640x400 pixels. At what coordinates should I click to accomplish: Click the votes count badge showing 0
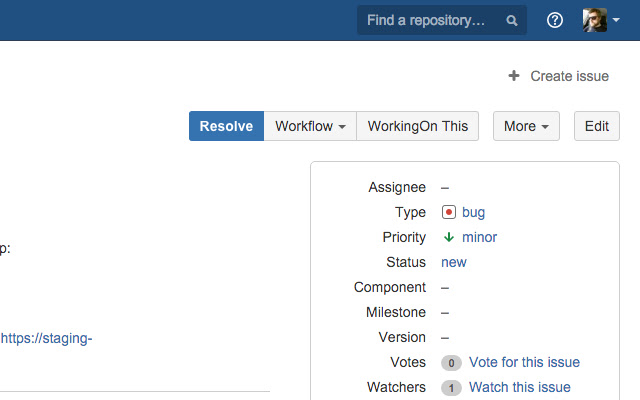point(451,363)
